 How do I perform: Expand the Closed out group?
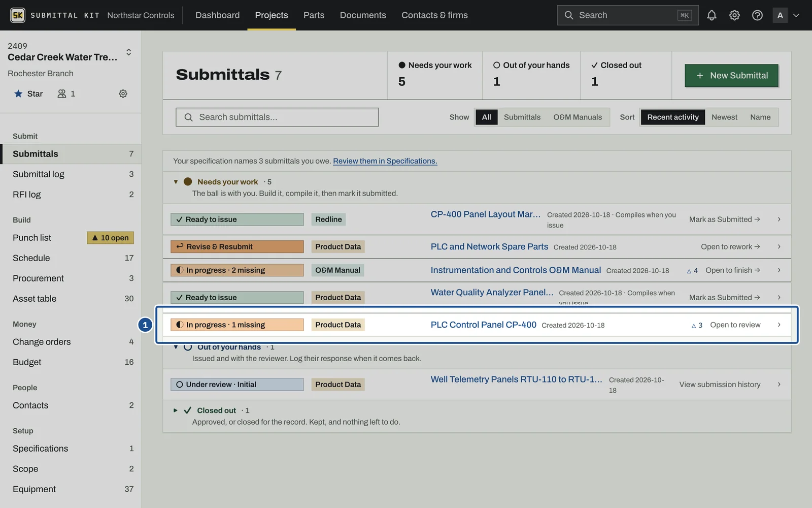(176, 410)
